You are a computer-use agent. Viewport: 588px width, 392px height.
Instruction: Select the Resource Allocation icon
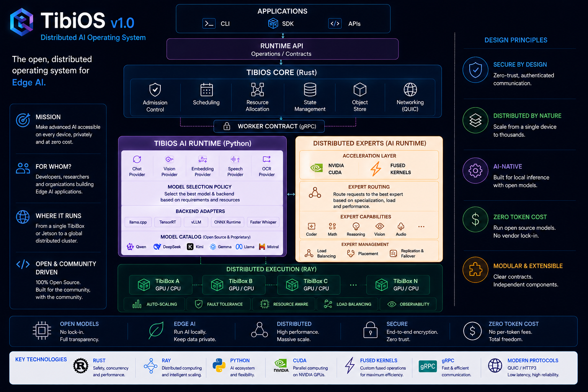pos(258,90)
